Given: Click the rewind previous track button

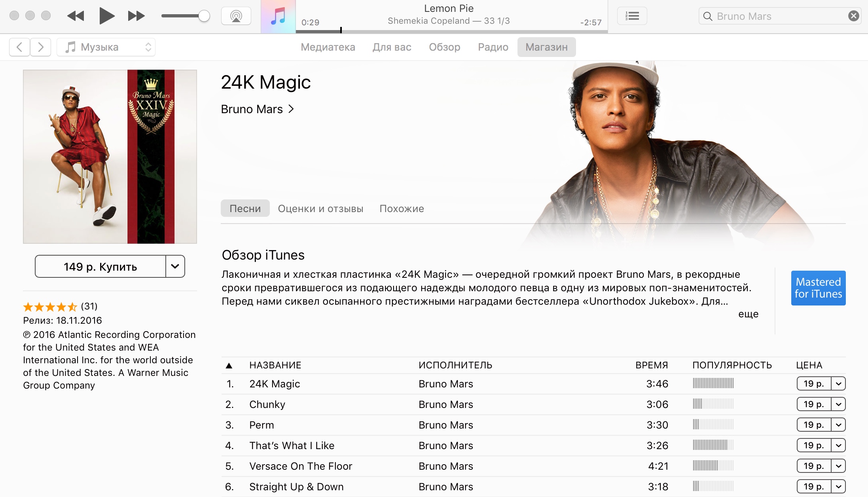Looking at the screenshot, I should tap(76, 16).
